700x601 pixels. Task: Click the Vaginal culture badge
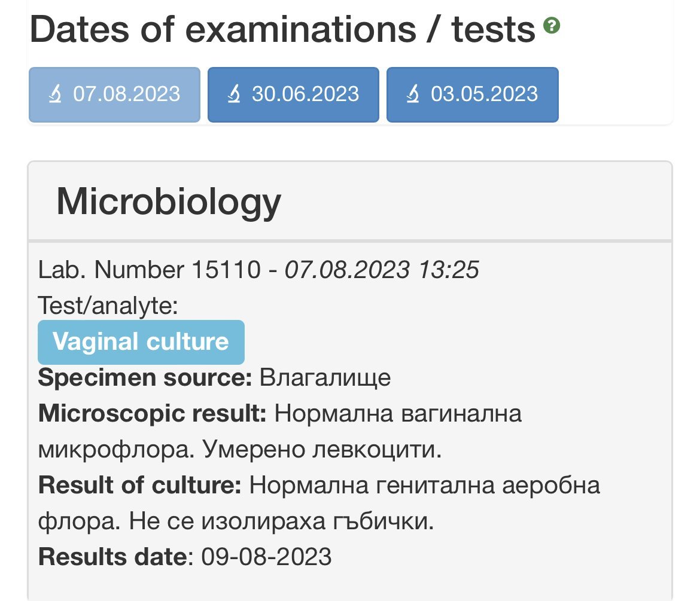click(x=141, y=342)
